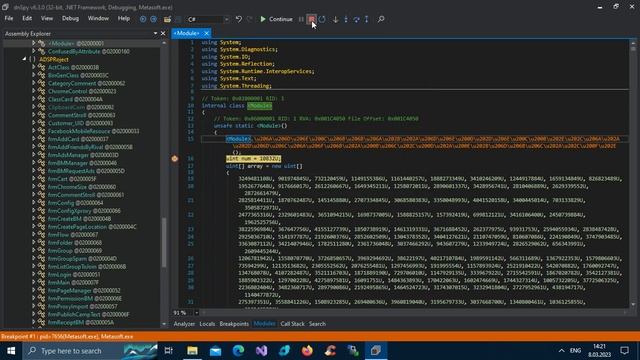Screen dimensions: 640x360
Task: Open the 91 % zoom dropdown
Action: 196,313
